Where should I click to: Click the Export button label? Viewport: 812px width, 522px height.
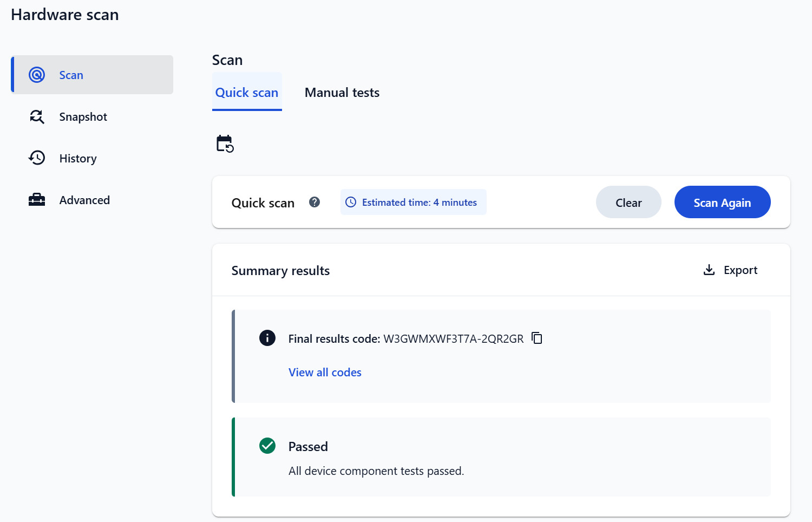coord(741,270)
